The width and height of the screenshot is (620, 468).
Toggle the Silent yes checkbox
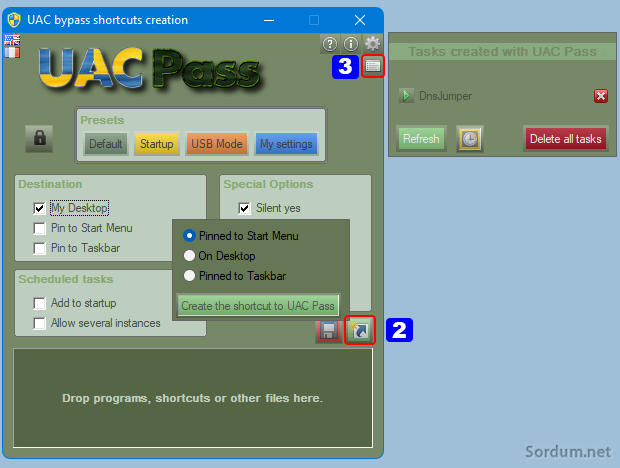[244, 208]
